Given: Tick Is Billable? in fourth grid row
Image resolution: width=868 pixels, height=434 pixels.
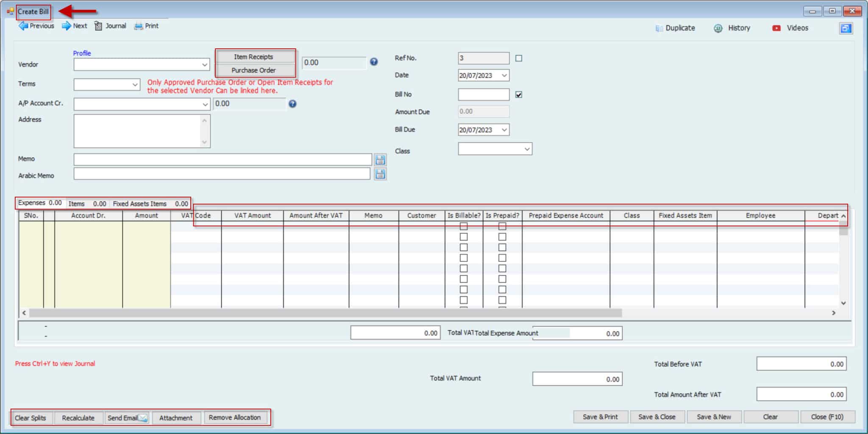Looking at the screenshot, I should (x=464, y=258).
